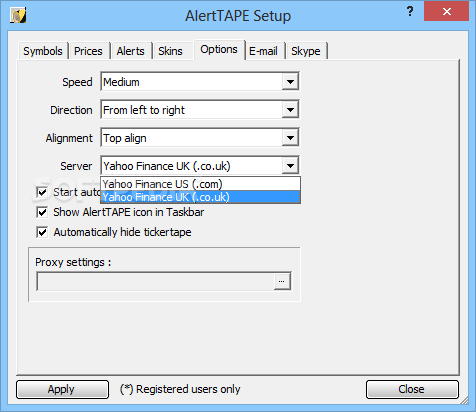
Task: Click inside the Proxy settings text field
Action: point(155,282)
